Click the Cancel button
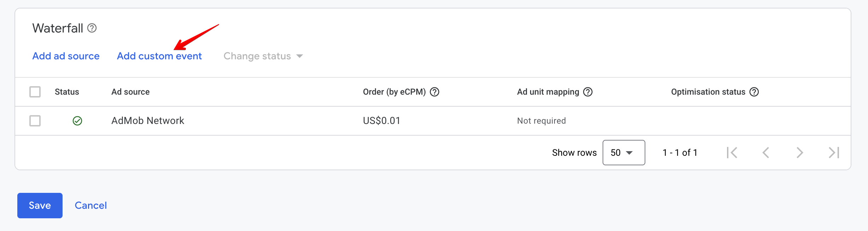Image resolution: width=868 pixels, height=231 pixels. 90,206
